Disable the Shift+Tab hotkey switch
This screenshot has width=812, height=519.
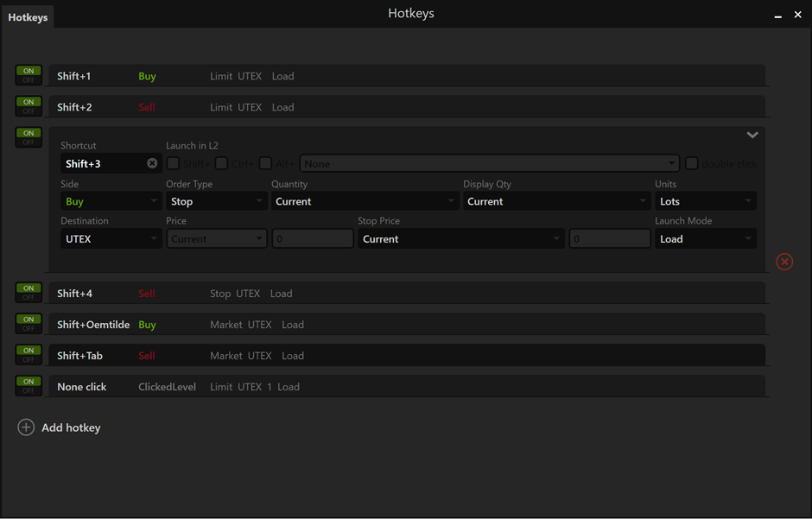[29, 356]
